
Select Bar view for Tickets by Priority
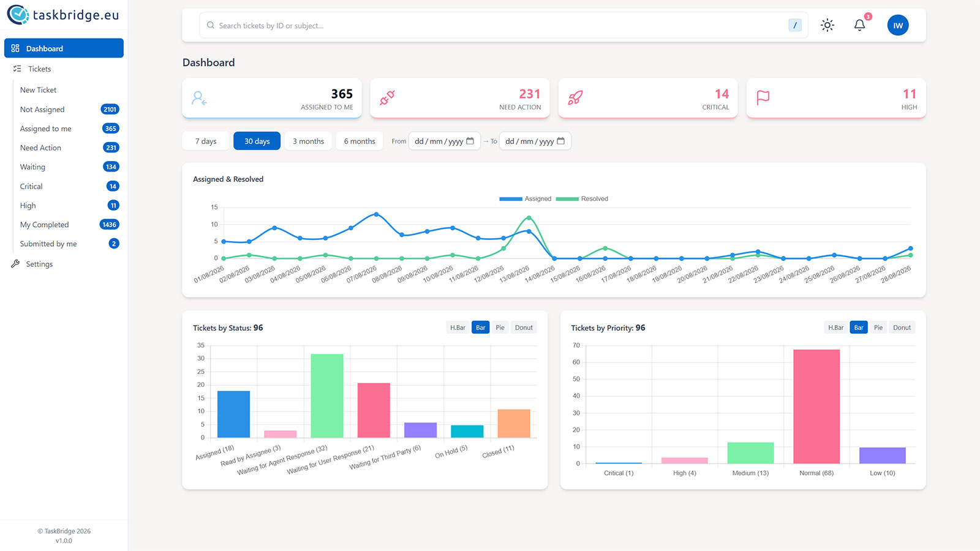tap(859, 328)
